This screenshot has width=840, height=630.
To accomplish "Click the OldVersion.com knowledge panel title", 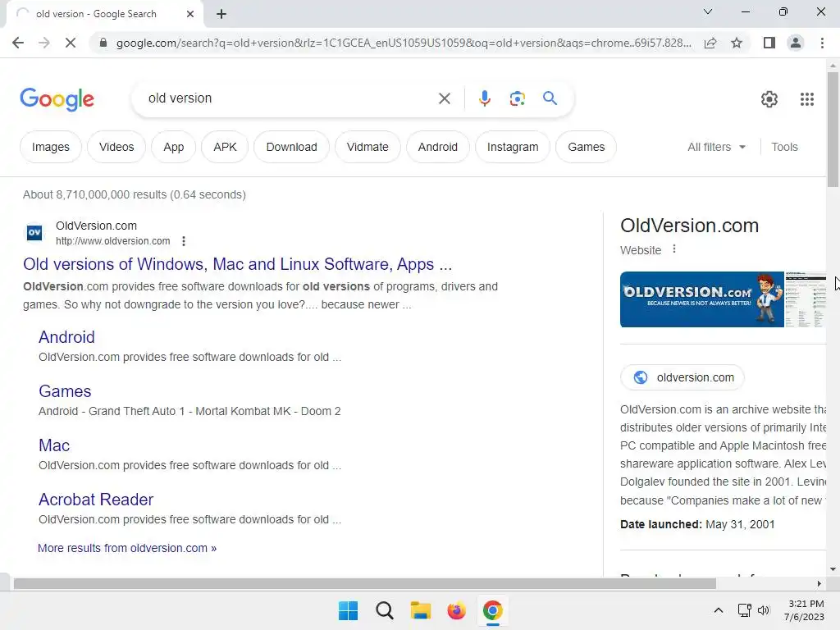I will (x=689, y=226).
